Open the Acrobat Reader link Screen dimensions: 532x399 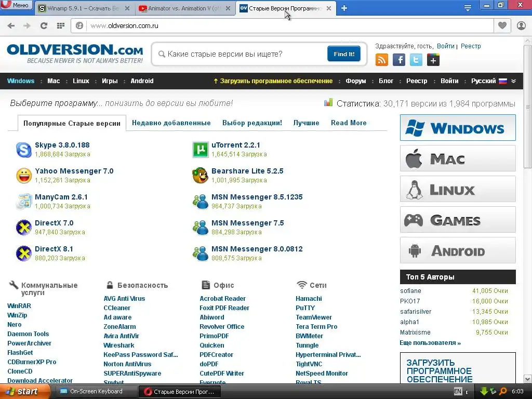click(x=222, y=299)
